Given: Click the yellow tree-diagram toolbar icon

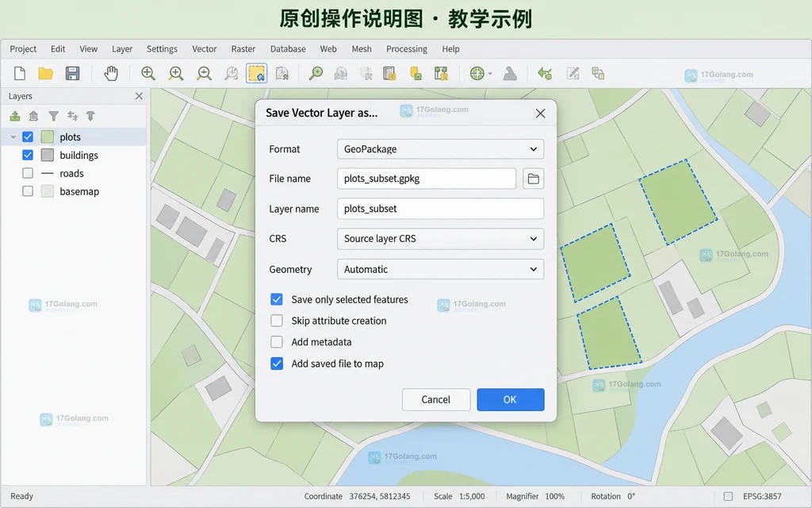Looking at the screenshot, I should coord(441,74).
